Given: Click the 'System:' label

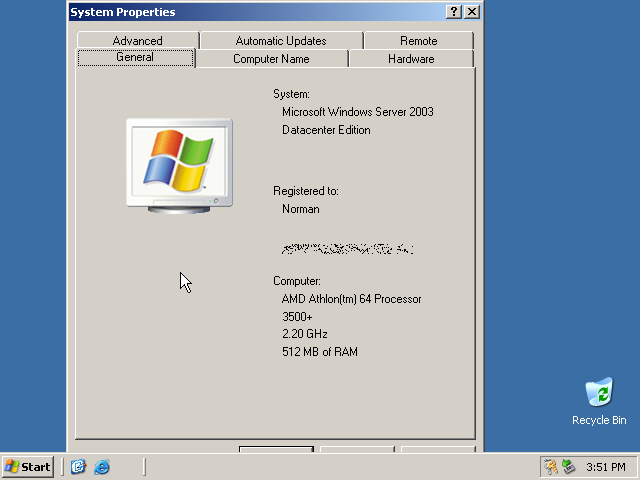Looking at the screenshot, I should click(x=291, y=94).
